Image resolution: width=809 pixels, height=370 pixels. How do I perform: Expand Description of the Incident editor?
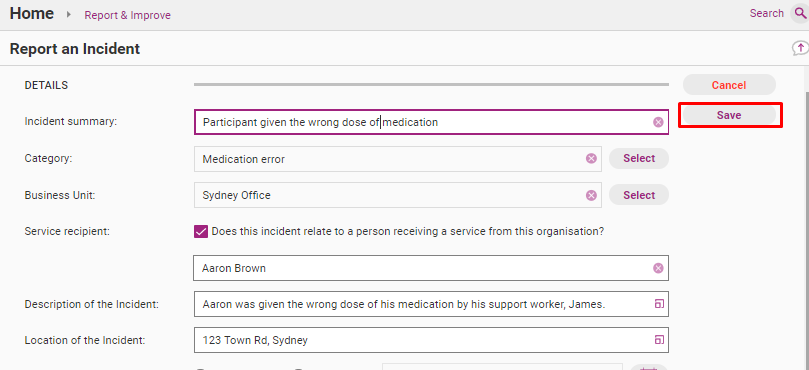tap(658, 304)
